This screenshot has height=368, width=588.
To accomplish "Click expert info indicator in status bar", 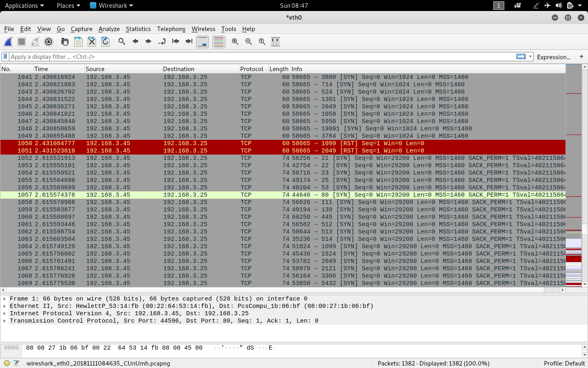I will (x=7, y=363).
